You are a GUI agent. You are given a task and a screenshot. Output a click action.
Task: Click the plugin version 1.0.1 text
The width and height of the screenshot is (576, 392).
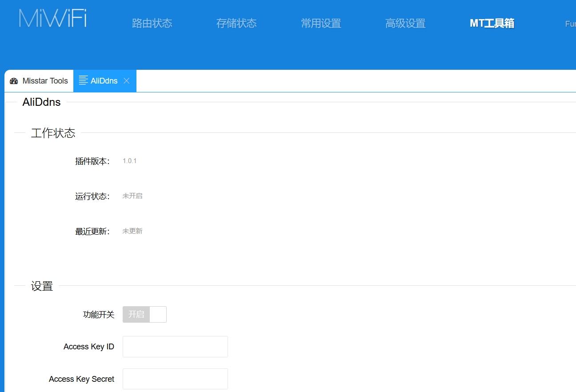(x=130, y=161)
